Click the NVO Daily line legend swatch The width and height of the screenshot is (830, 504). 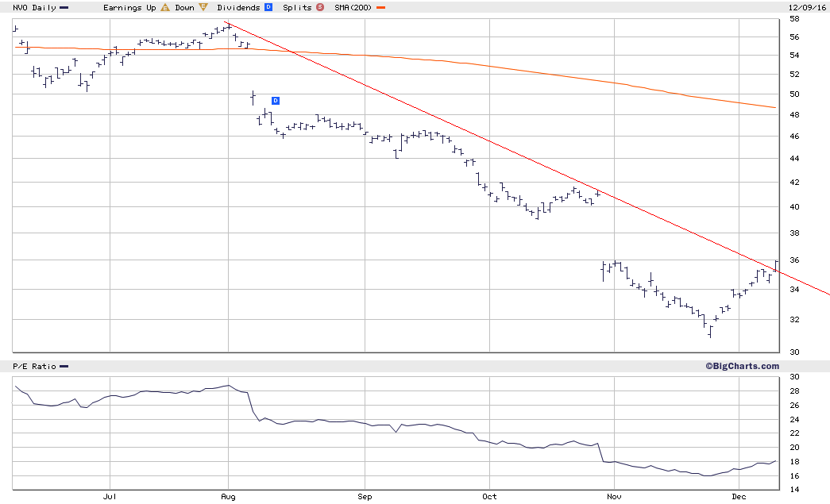point(64,8)
